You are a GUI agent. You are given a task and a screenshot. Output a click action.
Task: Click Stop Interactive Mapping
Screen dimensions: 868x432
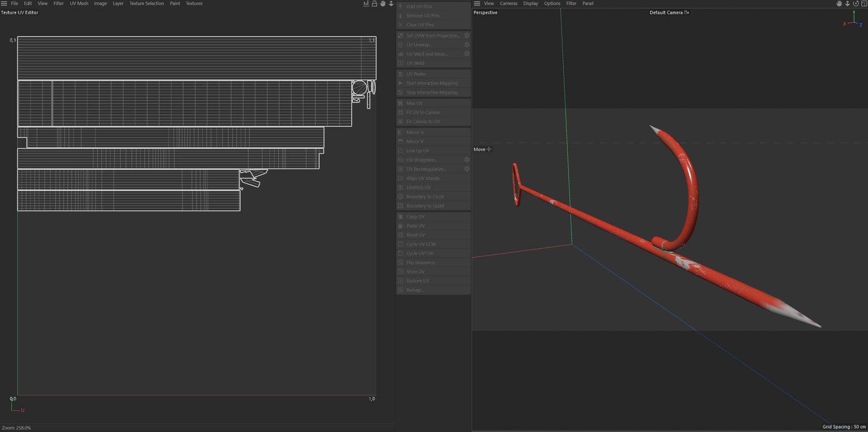pyautogui.click(x=434, y=93)
